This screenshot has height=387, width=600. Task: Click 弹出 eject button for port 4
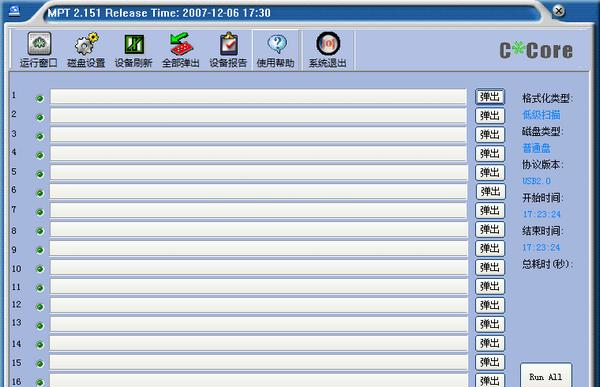click(x=490, y=153)
